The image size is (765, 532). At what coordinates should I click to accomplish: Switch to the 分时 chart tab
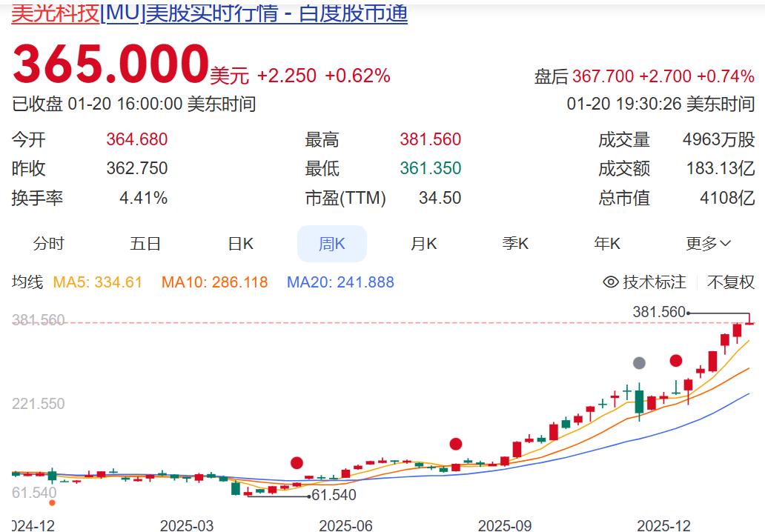click(48, 243)
